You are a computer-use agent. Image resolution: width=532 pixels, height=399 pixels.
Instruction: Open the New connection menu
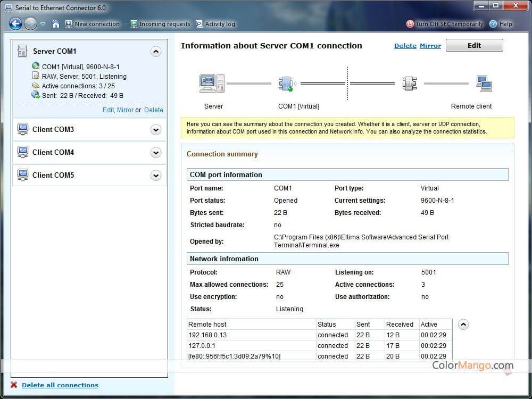pyautogui.click(x=92, y=24)
